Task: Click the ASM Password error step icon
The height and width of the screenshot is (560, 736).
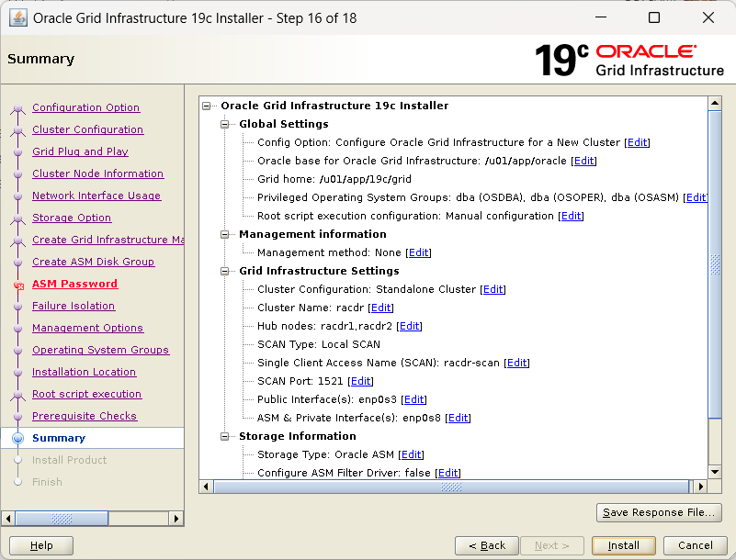Action: pos(18,285)
